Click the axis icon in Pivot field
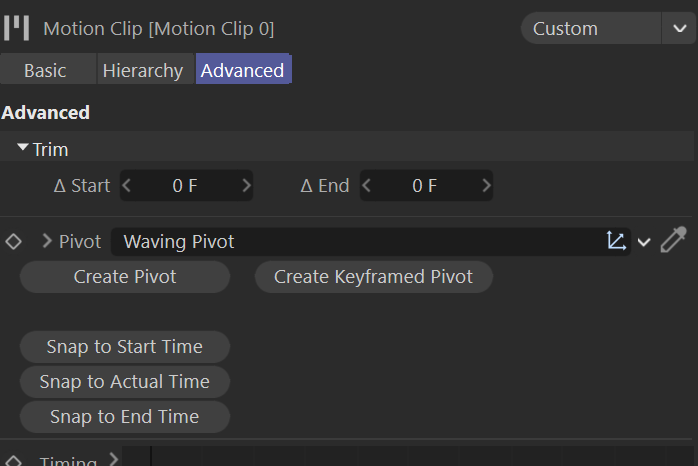 click(616, 241)
